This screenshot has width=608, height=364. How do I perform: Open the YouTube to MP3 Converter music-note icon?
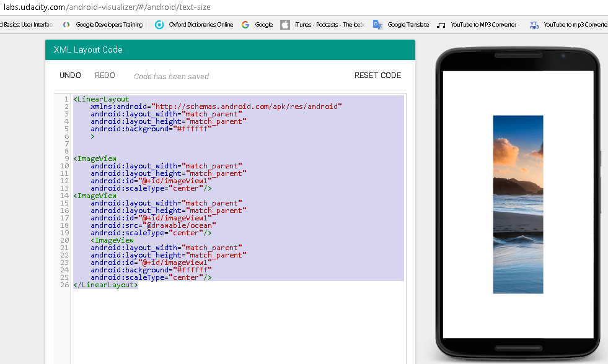pyautogui.click(x=441, y=25)
